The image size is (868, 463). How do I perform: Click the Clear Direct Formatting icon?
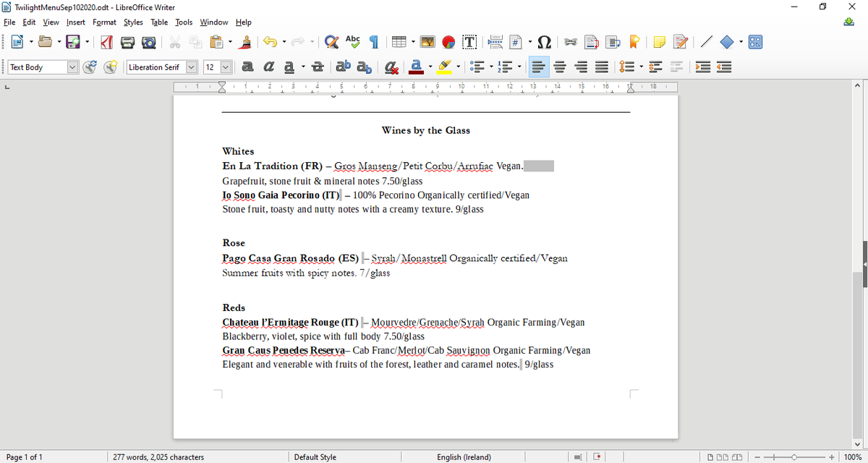tap(391, 67)
